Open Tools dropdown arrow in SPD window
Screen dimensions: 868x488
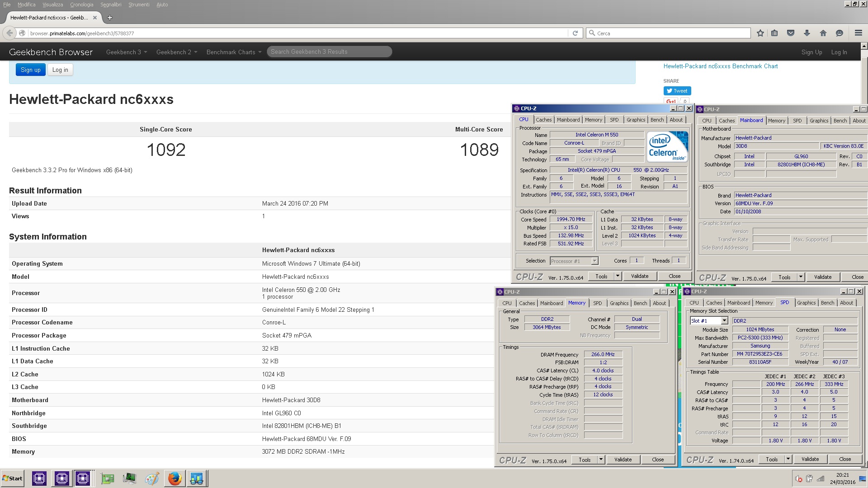coord(788,459)
